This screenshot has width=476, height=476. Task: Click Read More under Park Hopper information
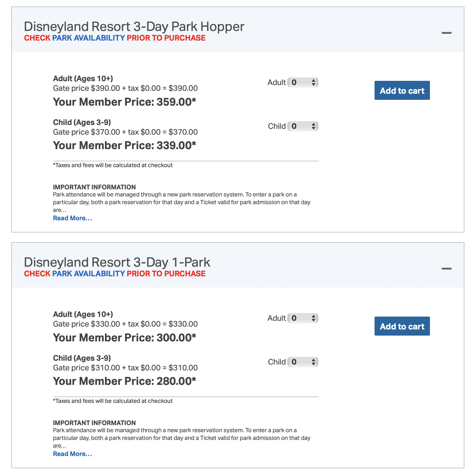tap(72, 218)
